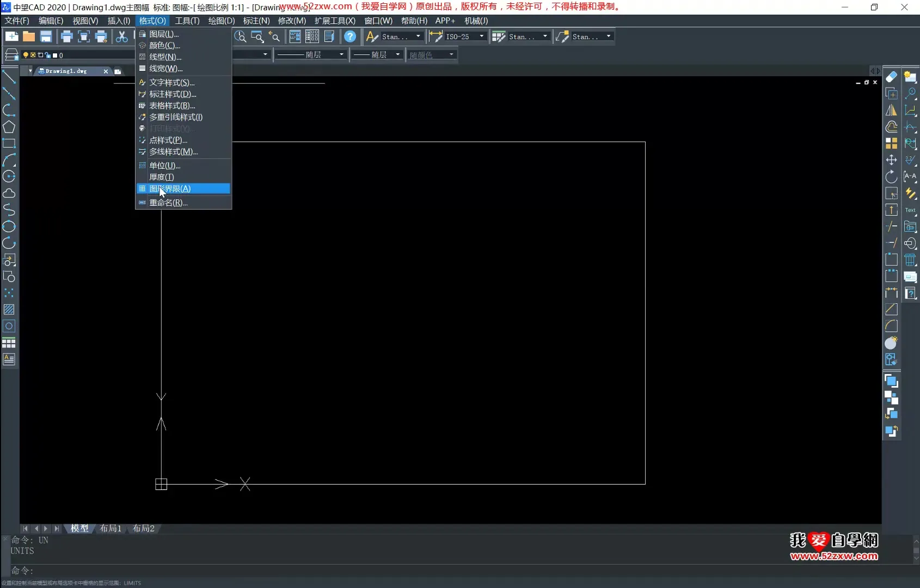Click the Save file icon

[x=46, y=36]
